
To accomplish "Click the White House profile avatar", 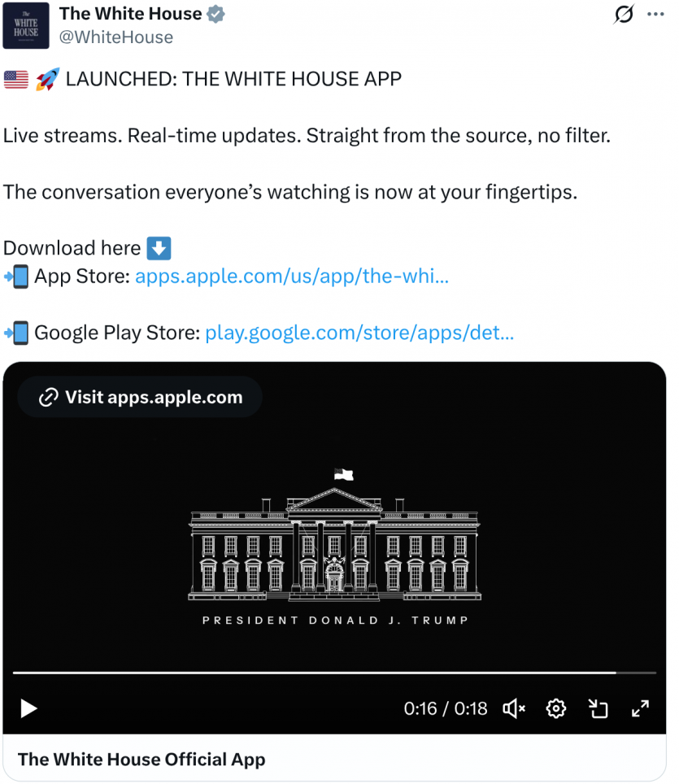I will point(26,26).
